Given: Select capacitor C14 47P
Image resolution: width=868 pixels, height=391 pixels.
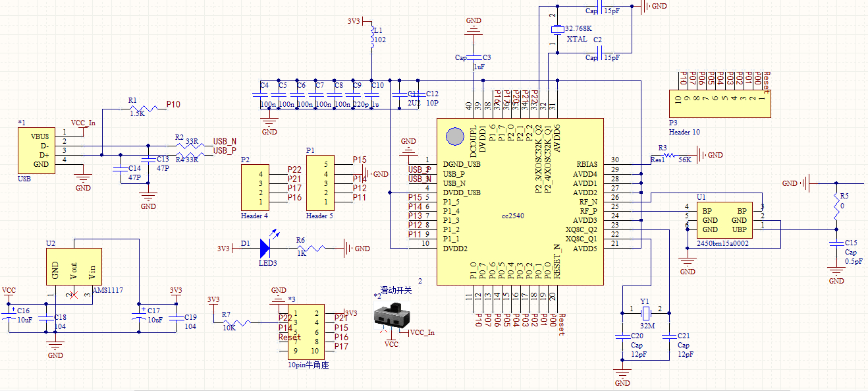Looking at the screenshot, I should [x=121, y=169].
